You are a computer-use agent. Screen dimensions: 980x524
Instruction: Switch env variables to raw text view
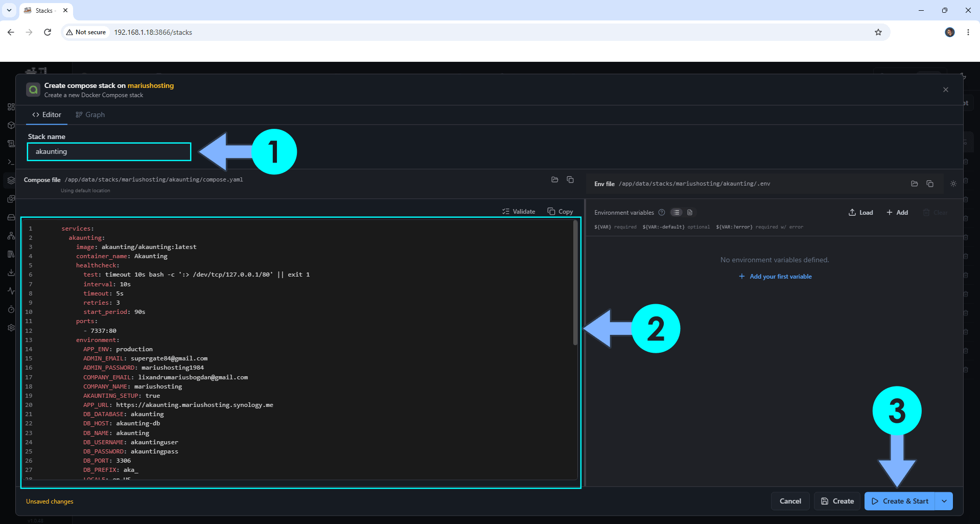click(690, 213)
